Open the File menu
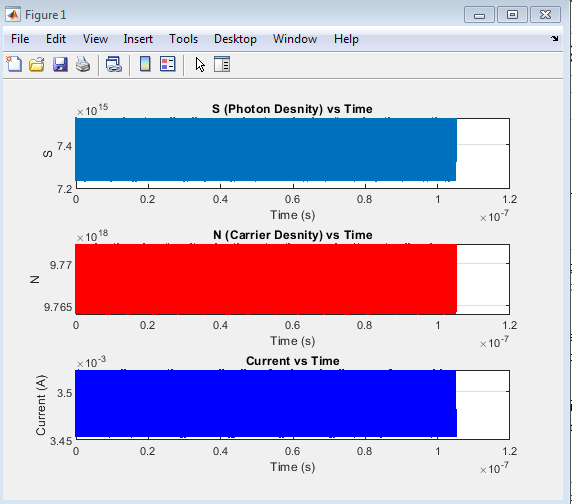This screenshot has width=572, height=504. tap(20, 39)
